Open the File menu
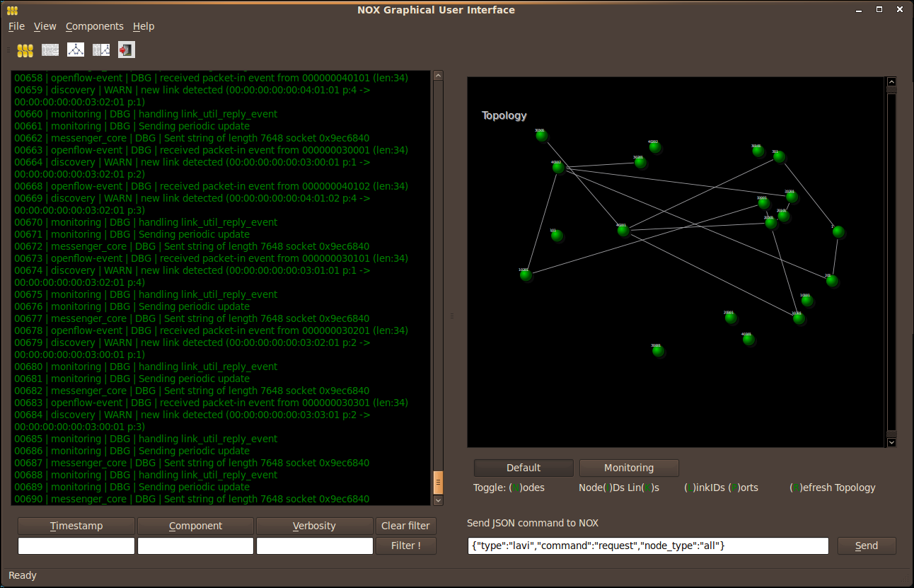The width and height of the screenshot is (914, 588). point(16,26)
